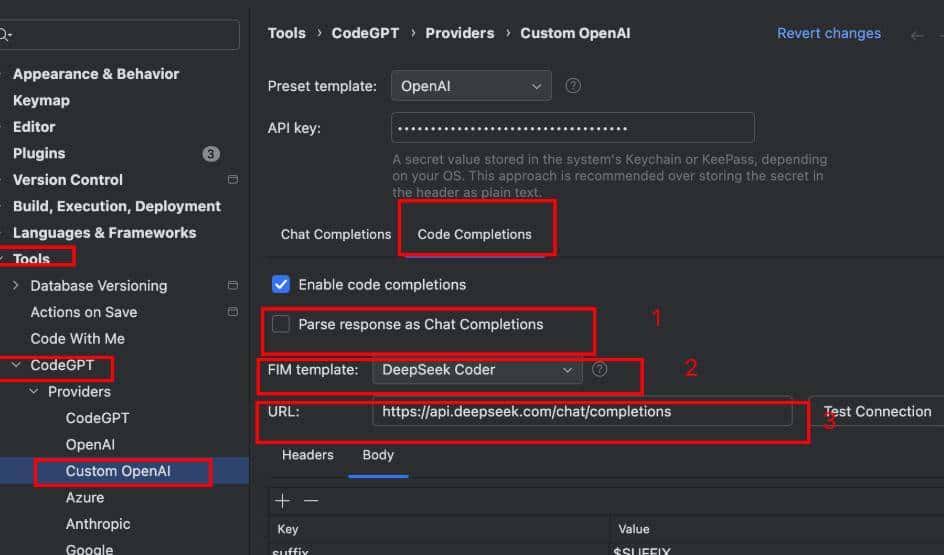The image size is (944, 555).
Task: Collapse the Providers tree node
Action: coord(34,391)
